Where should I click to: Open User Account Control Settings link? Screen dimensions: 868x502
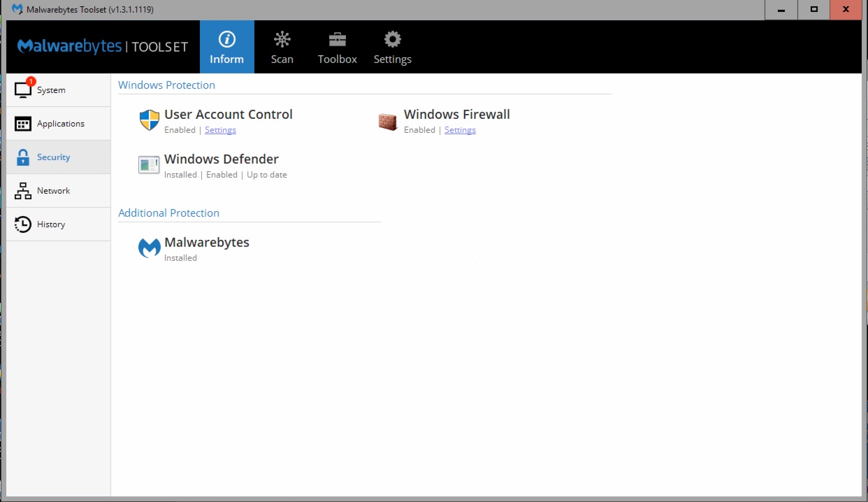[x=220, y=130]
